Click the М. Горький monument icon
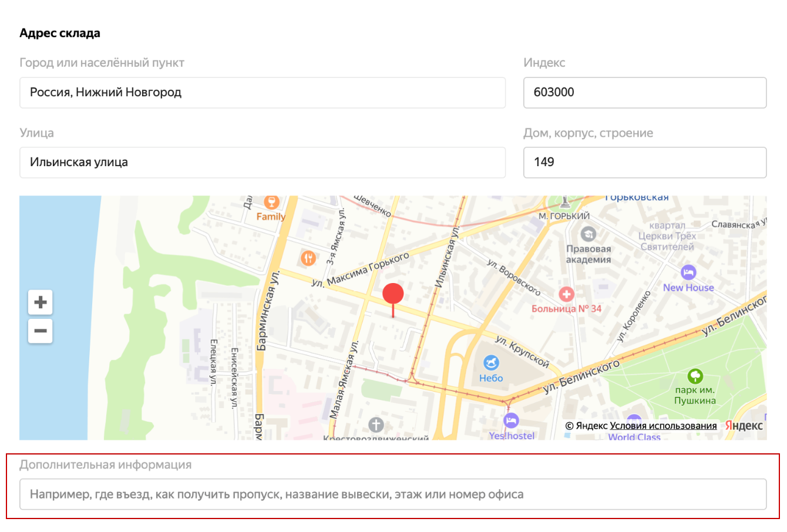The height and width of the screenshot is (532, 787). [565, 202]
